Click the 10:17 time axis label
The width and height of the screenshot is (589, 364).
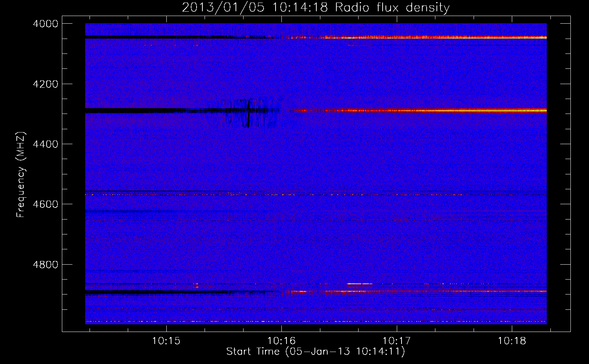(x=396, y=341)
